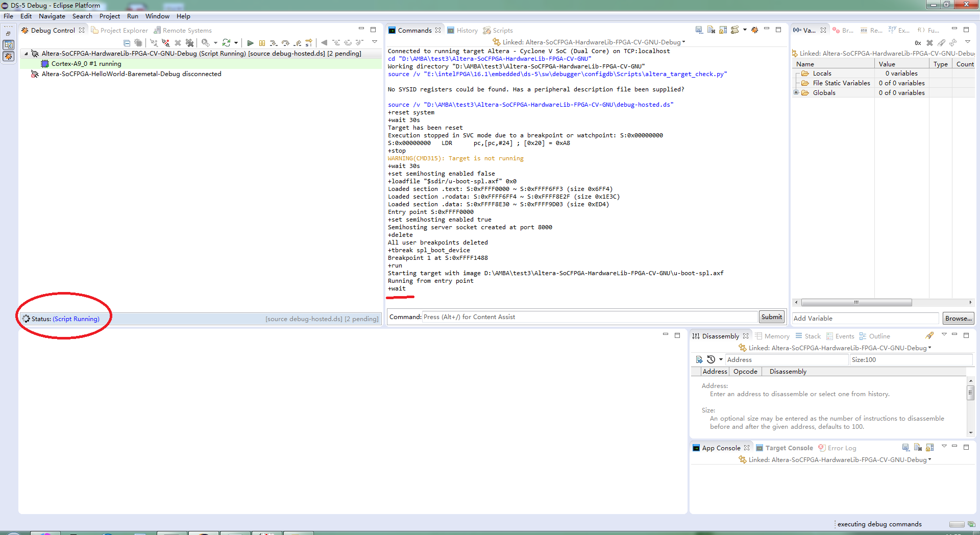Open the Navigate menu
Screen dimensions: 980x535
pos(52,16)
